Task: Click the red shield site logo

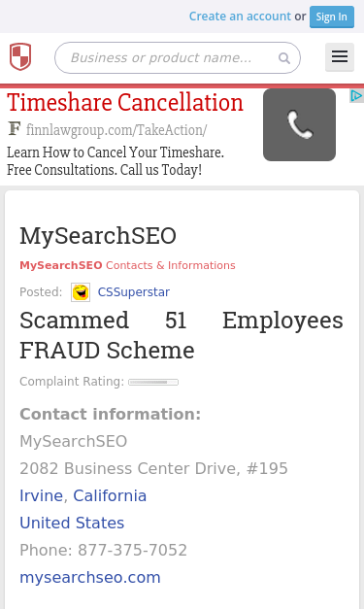Action: [20, 56]
